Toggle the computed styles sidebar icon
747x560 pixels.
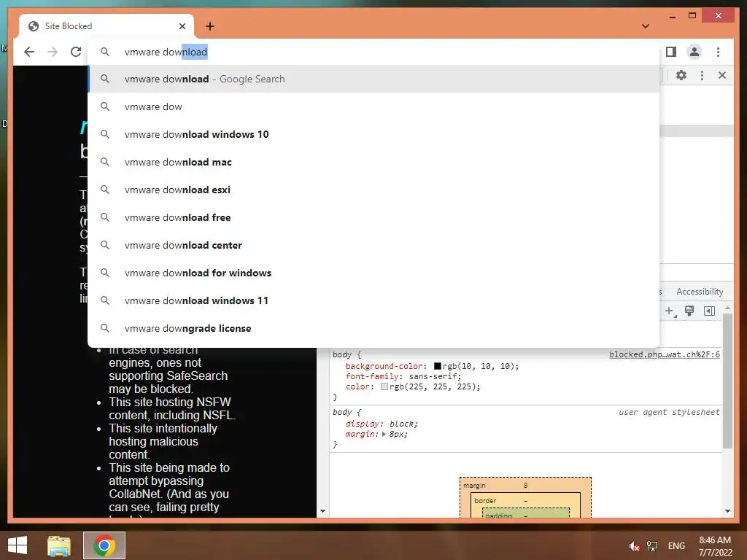click(709, 311)
